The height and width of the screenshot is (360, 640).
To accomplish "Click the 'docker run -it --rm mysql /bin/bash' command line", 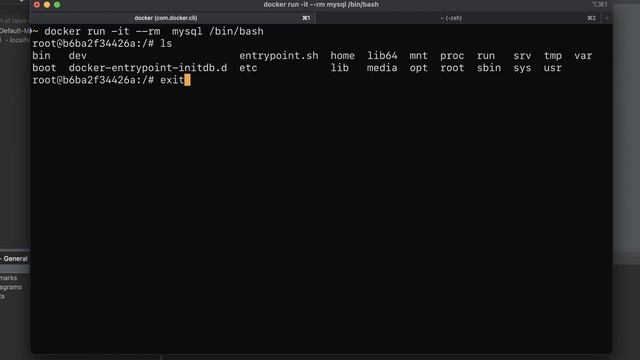I will click(154, 31).
